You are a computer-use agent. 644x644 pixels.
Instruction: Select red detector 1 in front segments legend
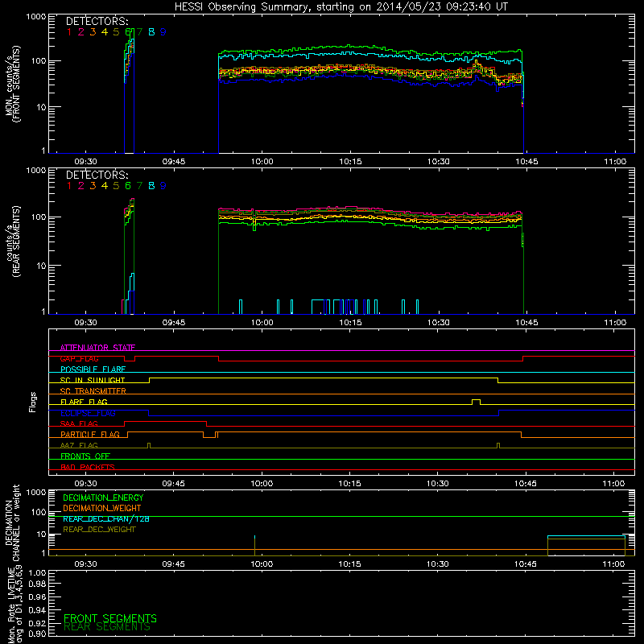pyautogui.click(x=69, y=32)
